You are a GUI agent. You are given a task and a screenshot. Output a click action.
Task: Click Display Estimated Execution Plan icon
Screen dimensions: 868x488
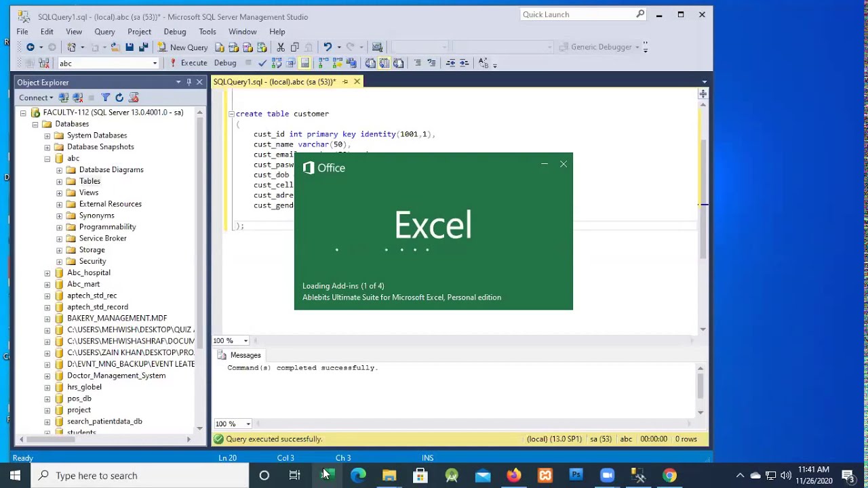click(x=277, y=63)
